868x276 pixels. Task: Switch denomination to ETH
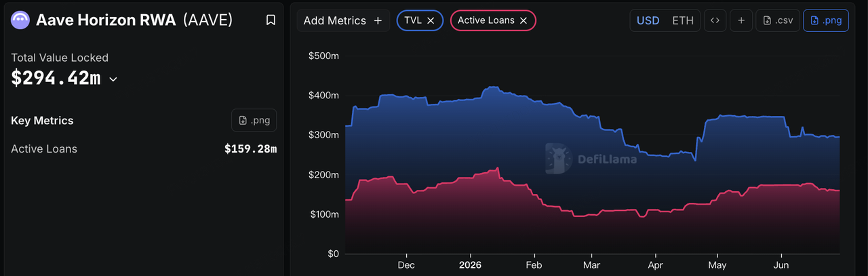click(x=683, y=20)
